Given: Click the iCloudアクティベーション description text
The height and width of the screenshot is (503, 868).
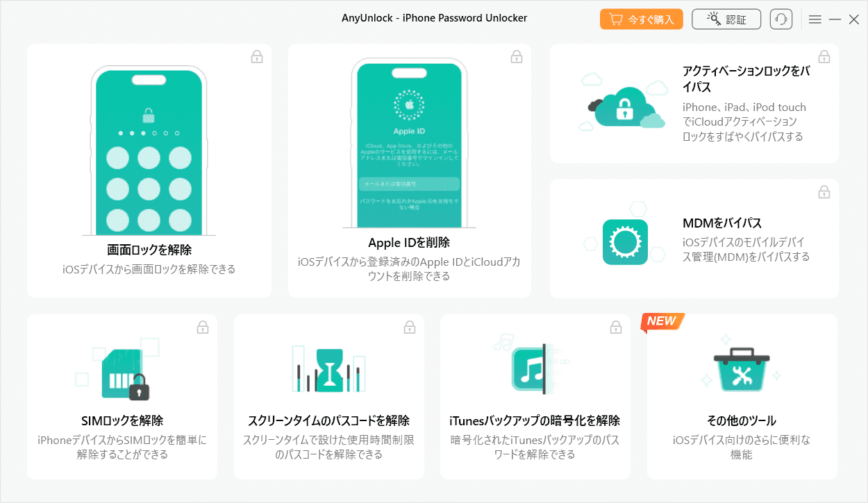Looking at the screenshot, I should click(x=744, y=122).
